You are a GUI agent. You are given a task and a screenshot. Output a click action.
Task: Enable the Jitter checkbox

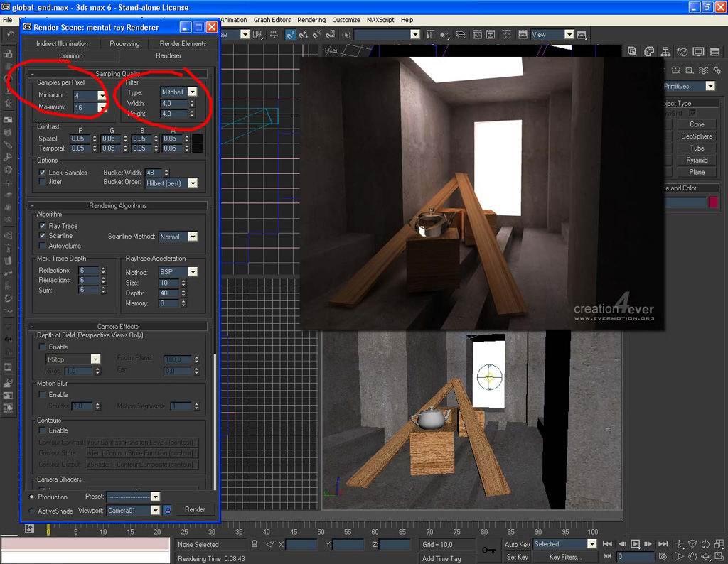(x=42, y=182)
